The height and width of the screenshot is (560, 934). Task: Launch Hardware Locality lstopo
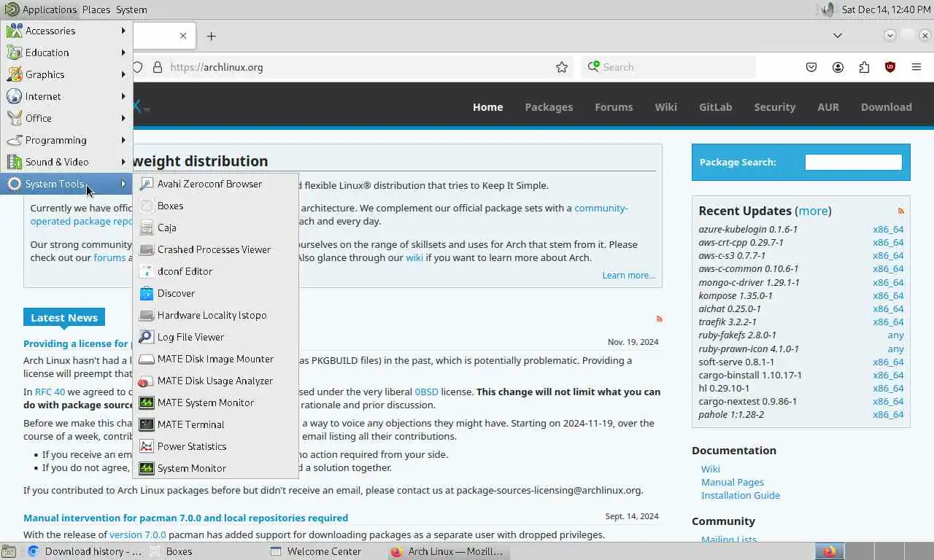[215, 315]
